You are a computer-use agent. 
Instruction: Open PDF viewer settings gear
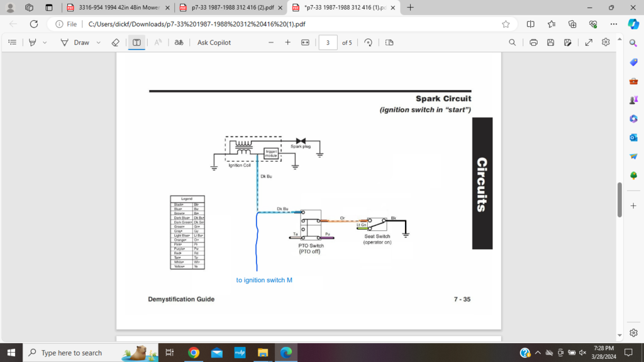[x=606, y=42]
